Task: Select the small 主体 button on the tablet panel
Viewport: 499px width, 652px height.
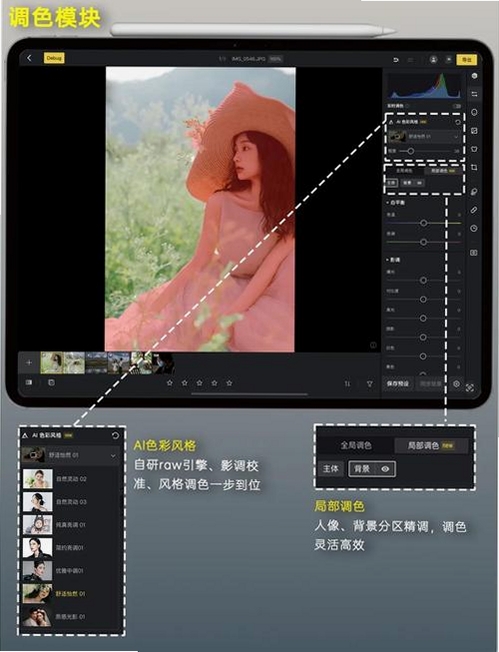Action: click(x=392, y=183)
